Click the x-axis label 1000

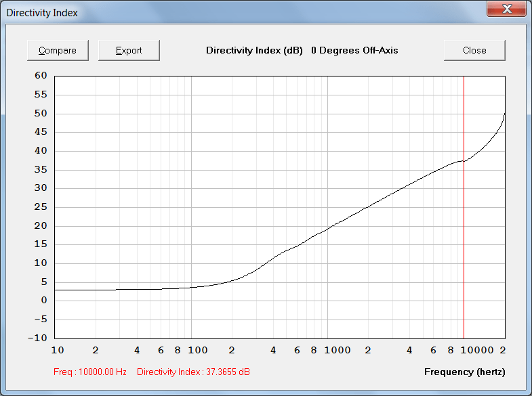tap(337, 350)
